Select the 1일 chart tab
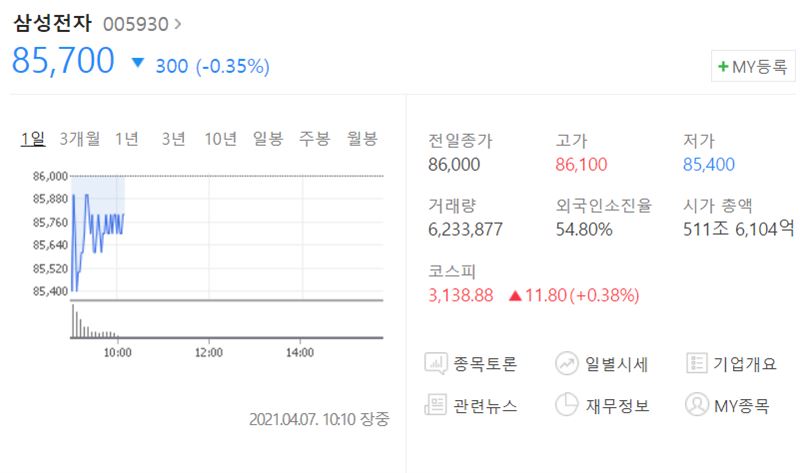This screenshot has width=800, height=473. pos(33,138)
